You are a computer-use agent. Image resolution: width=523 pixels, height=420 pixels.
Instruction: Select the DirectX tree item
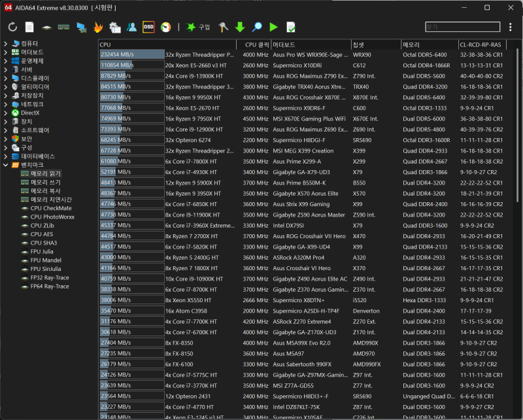click(x=30, y=113)
